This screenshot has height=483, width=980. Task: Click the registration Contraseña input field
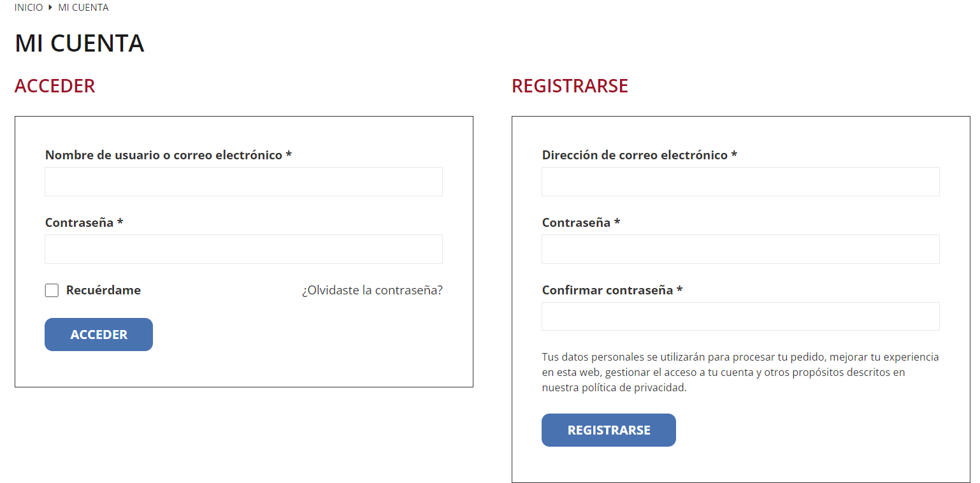click(x=740, y=249)
